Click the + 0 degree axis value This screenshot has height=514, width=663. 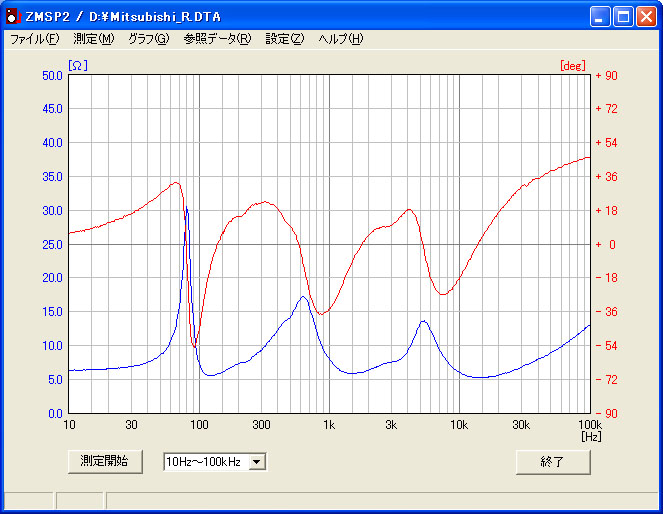pyautogui.click(x=606, y=244)
